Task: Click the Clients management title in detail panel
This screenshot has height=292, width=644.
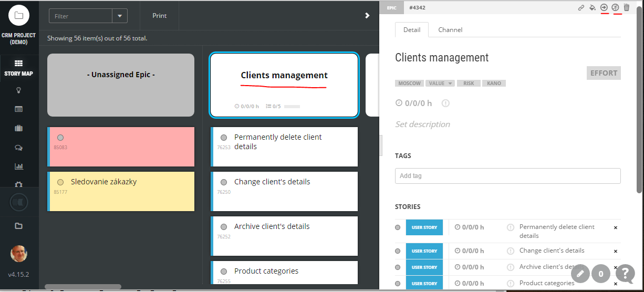Action: click(x=442, y=58)
